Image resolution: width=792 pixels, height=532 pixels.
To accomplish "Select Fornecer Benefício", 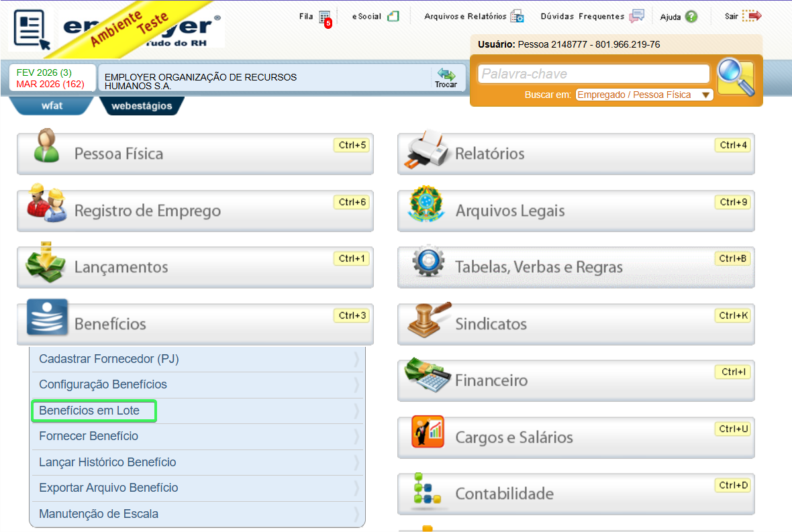I will 197,436.
